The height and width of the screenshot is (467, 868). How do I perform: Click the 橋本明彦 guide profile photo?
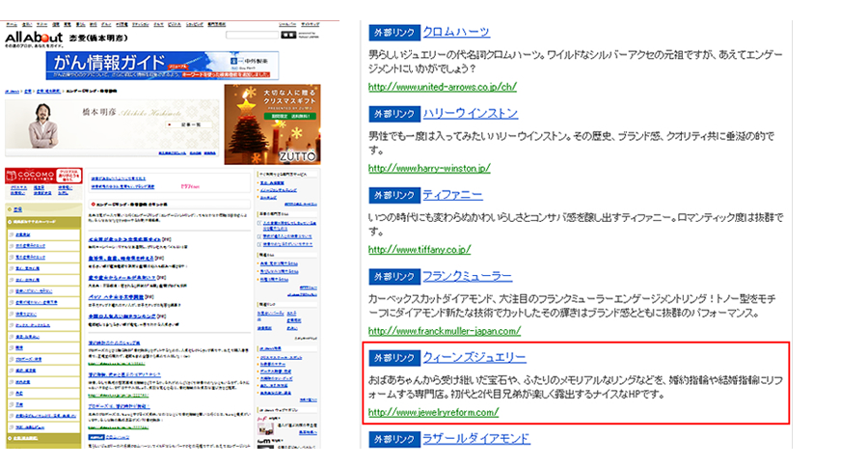[x=43, y=125]
